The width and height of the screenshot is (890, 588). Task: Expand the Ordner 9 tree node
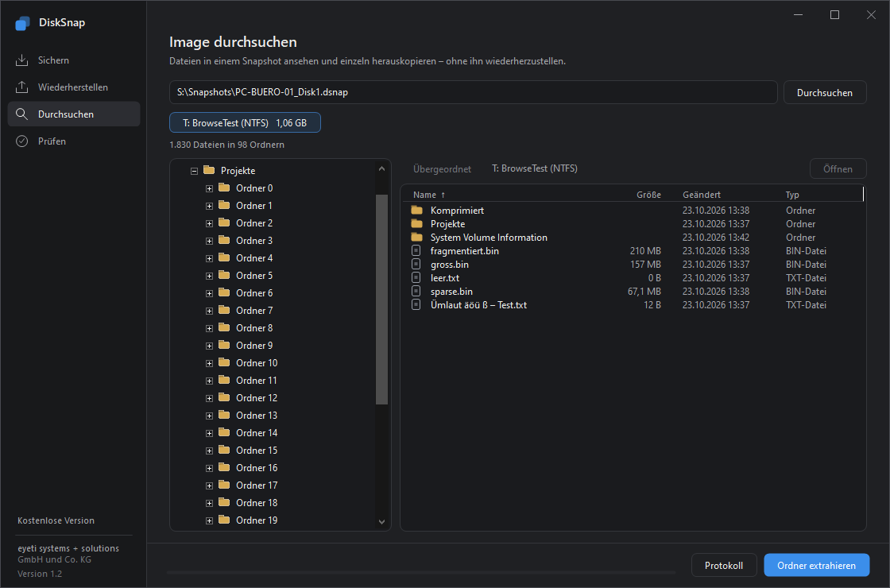pyautogui.click(x=210, y=346)
